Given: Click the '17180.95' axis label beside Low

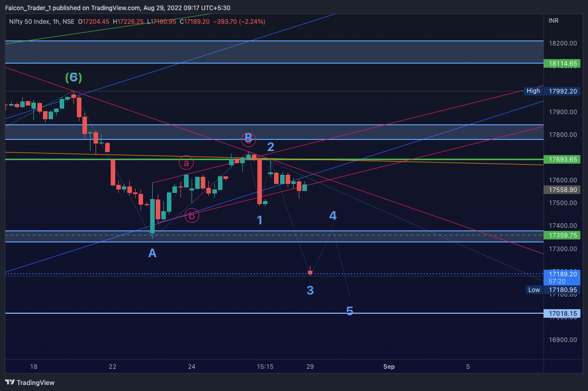Looking at the screenshot, I should point(562,290).
